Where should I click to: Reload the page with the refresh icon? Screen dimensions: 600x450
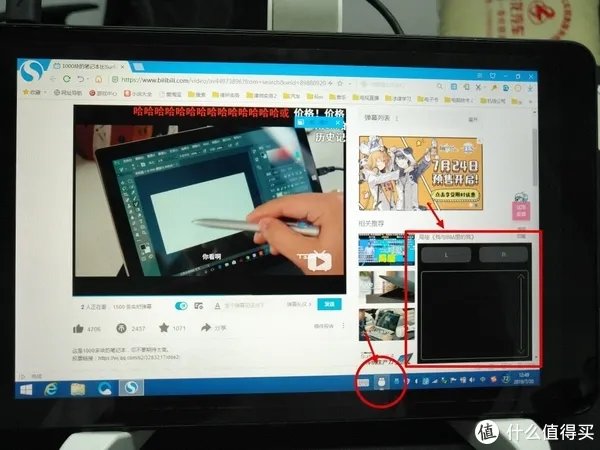[67, 79]
